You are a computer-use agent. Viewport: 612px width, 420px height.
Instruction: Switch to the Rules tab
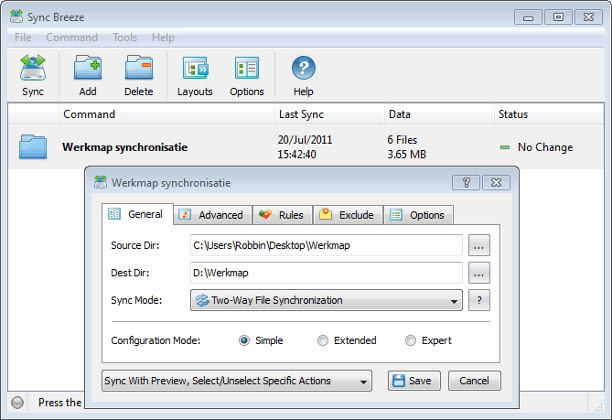[283, 215]
